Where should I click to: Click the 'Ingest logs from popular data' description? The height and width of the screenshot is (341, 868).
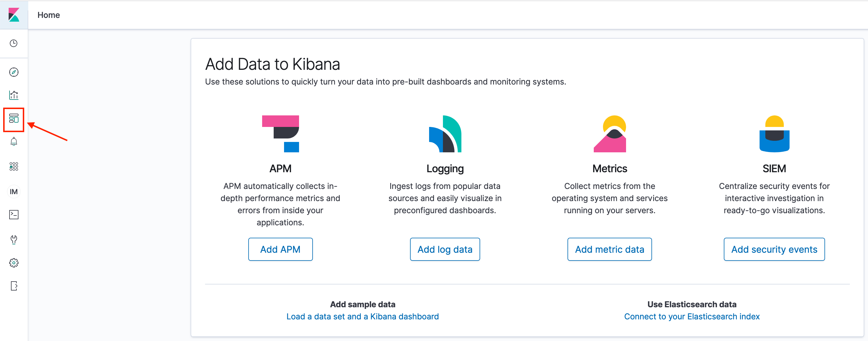point(445,198)
